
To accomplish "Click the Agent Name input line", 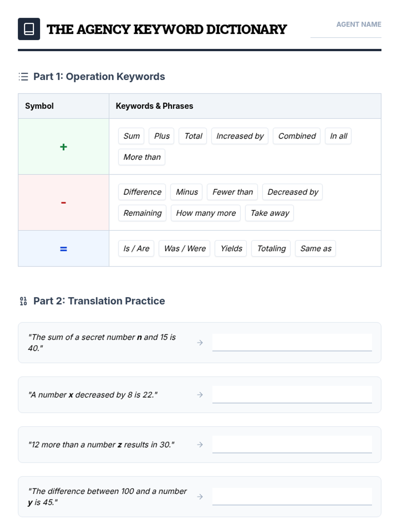I will 346,33.
